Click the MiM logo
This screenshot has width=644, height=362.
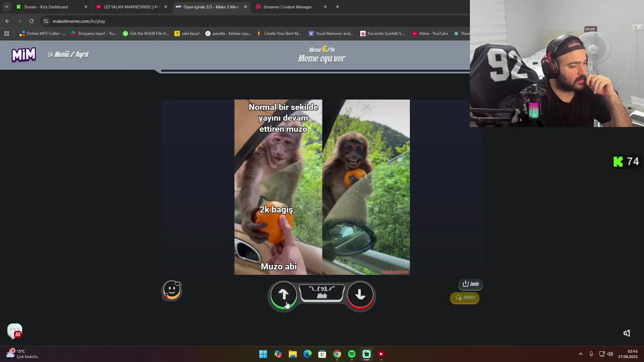[x=24, y=54]
